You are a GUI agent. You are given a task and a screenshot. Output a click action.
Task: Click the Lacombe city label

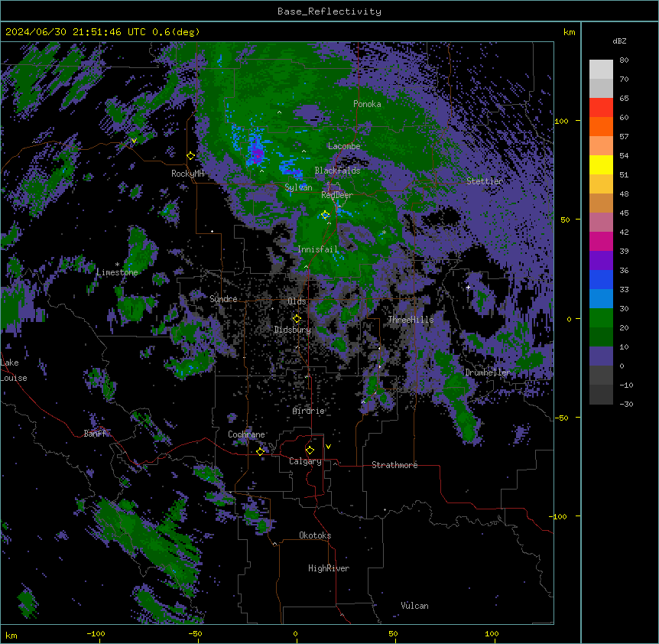pos(344,146)
